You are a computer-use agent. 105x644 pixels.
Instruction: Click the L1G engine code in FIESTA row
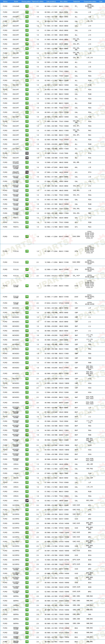(x=90, y=218)
